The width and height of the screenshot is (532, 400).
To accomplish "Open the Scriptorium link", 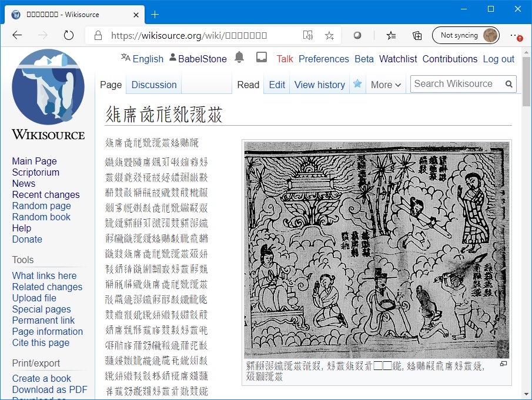I will pyautogui.click(x=36, y=172).
